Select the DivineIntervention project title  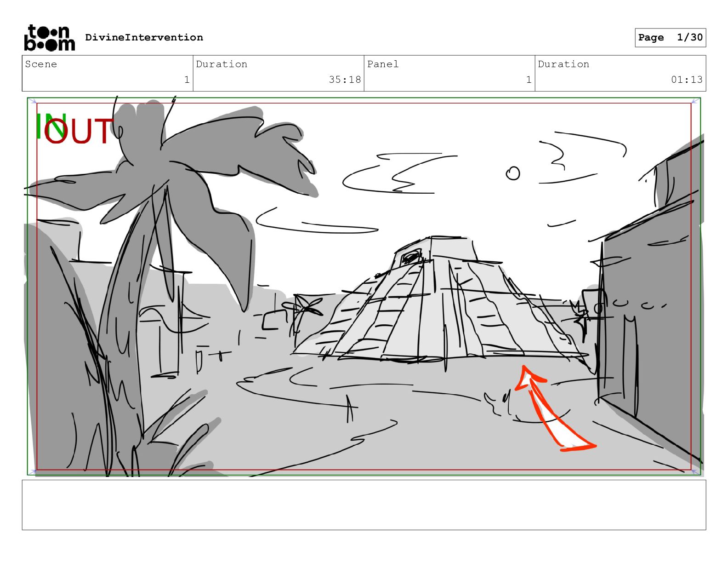point(144,37)
